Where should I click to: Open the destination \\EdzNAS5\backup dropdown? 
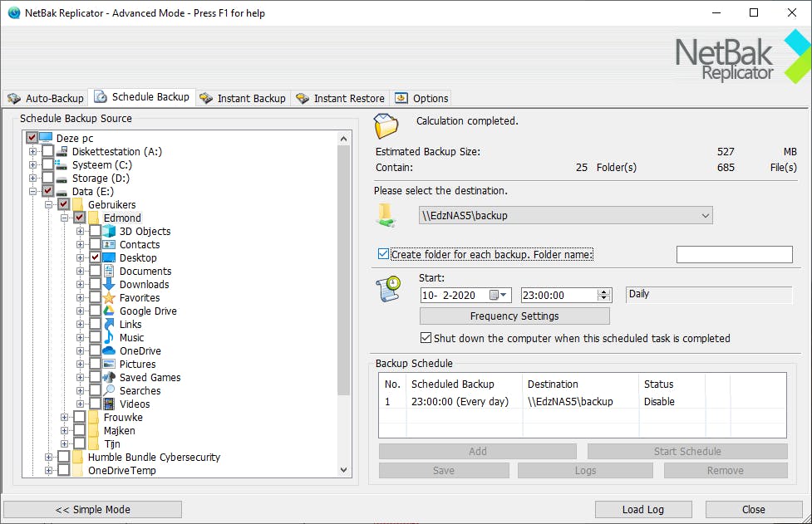pyautogui.click(x=705, y=216)
